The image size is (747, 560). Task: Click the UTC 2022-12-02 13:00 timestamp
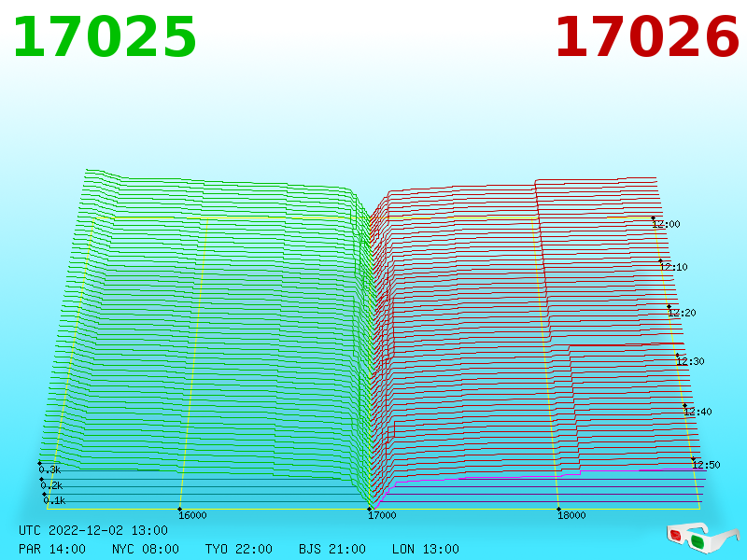click(93, 530)
